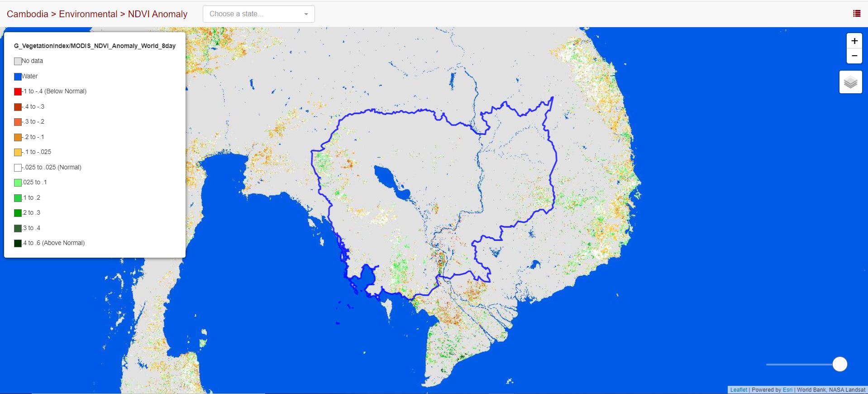Zoom in on the map

click(854, 41)
